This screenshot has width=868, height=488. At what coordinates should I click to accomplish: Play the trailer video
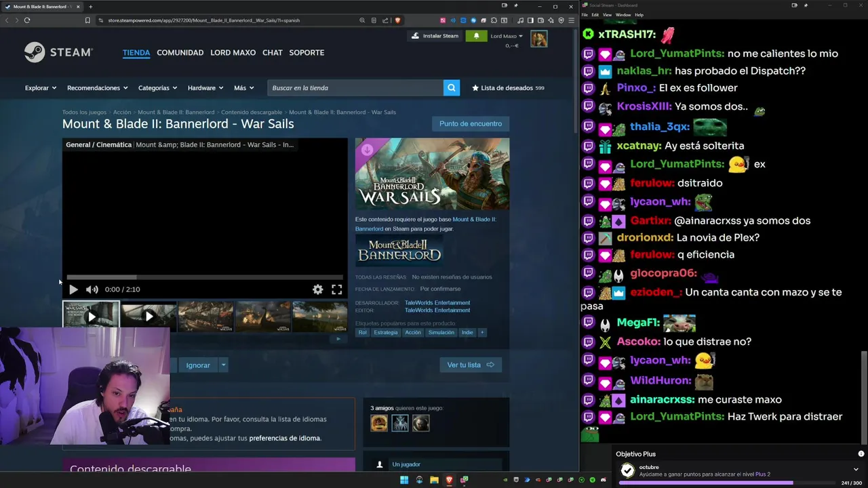click(73, 289)
